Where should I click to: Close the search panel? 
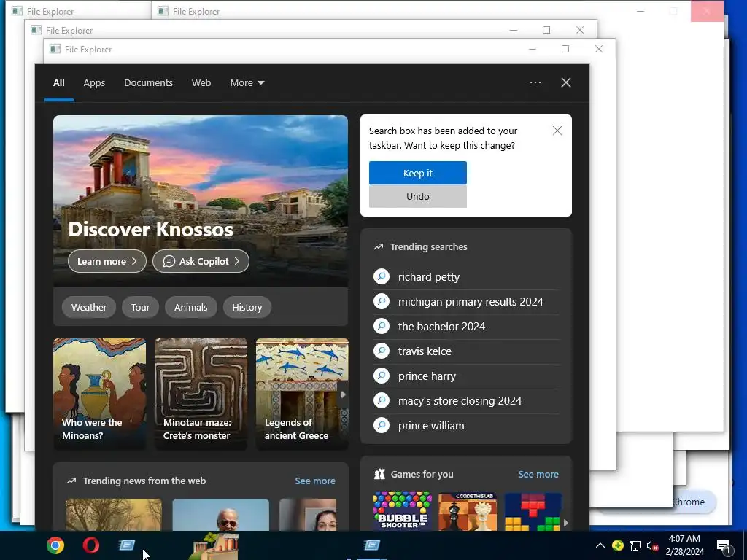pos(566,82)
